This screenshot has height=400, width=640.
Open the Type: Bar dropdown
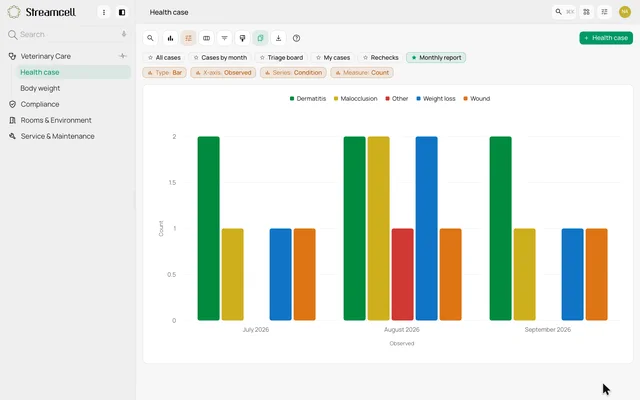[164, 73]
